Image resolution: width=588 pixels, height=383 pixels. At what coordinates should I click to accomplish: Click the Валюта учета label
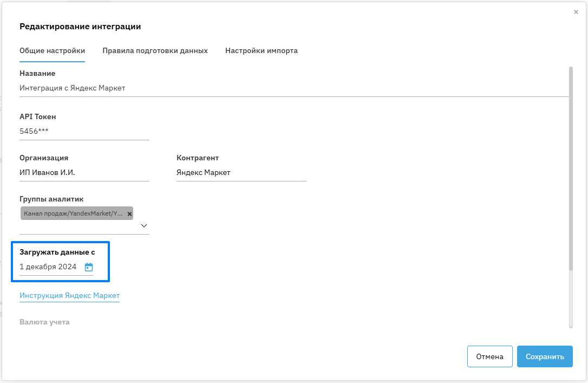click(44, 322)
